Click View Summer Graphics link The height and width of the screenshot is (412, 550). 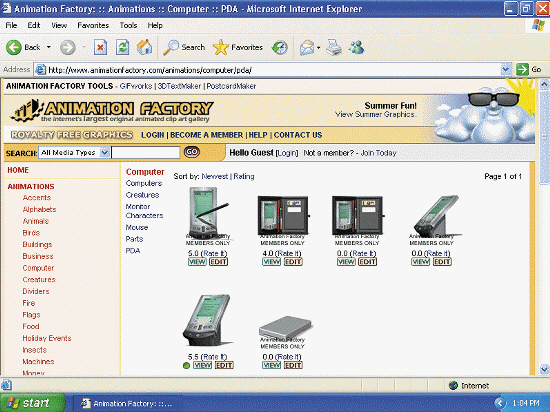tap(375, 114)
